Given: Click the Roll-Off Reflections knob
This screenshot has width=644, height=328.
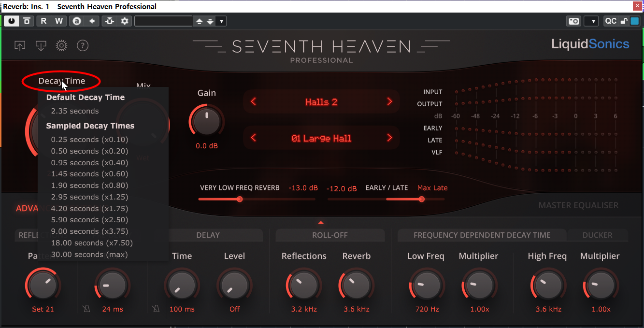Looking at the screenshot, I should [x=304, y=285].
